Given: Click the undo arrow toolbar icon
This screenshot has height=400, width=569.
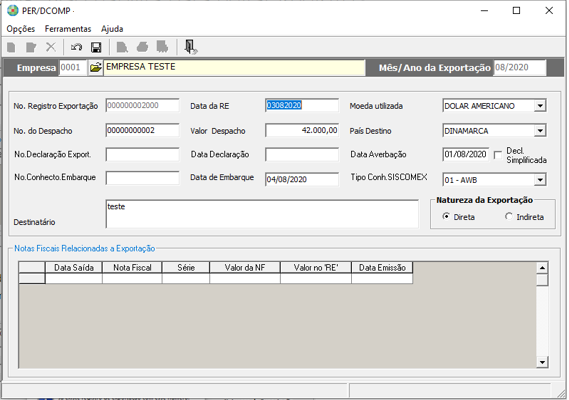Looking at the screenshot, I should point(77,47).
